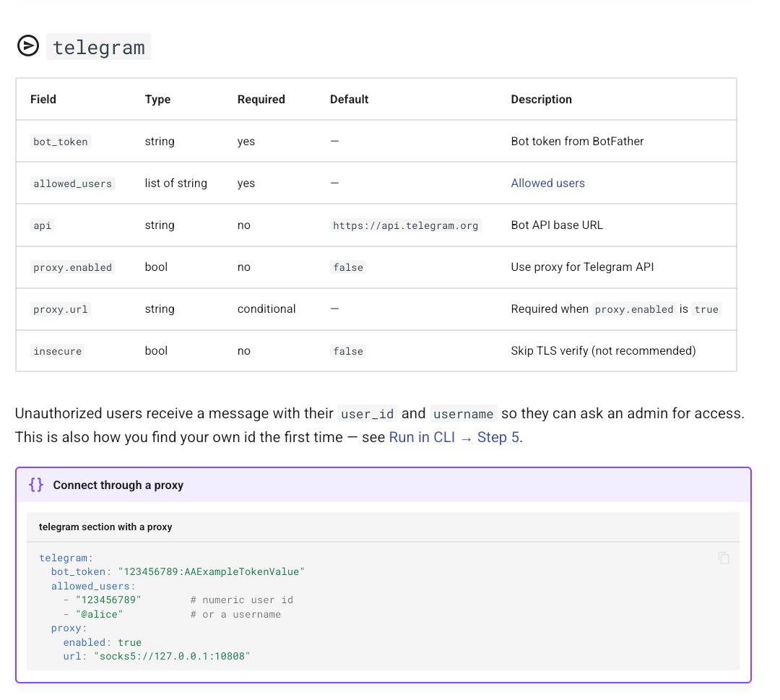Viewport: 780px width, 700px height.
Task: Click the api field code cell
Action: 43,225
